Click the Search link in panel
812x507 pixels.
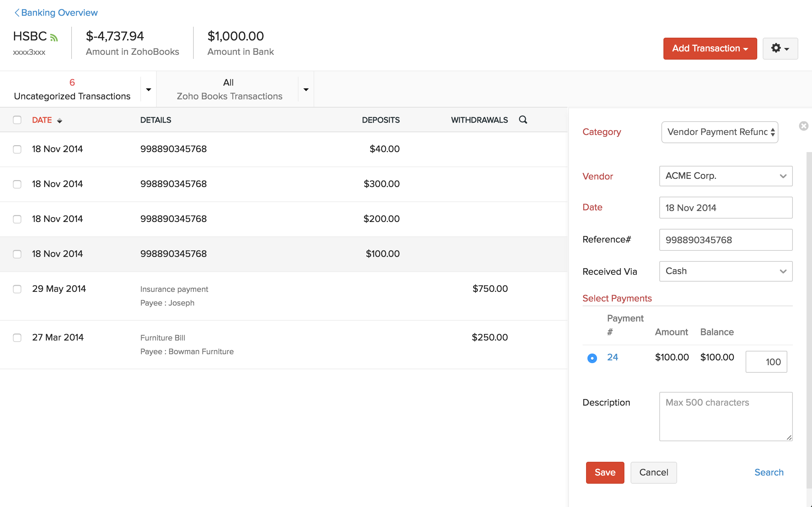coord(769,472)
